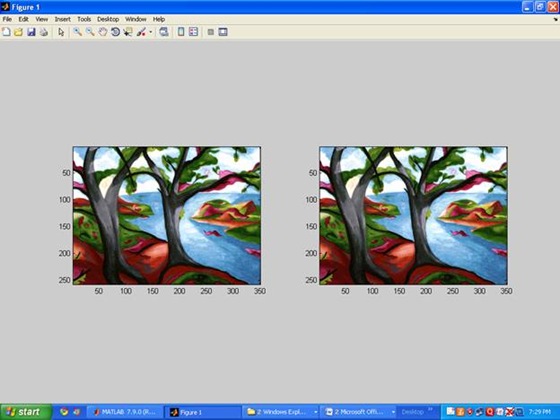The width and height of the screenshot is (560, 420).
Task: Open the View menu
Action: click(x=41, y=19)
